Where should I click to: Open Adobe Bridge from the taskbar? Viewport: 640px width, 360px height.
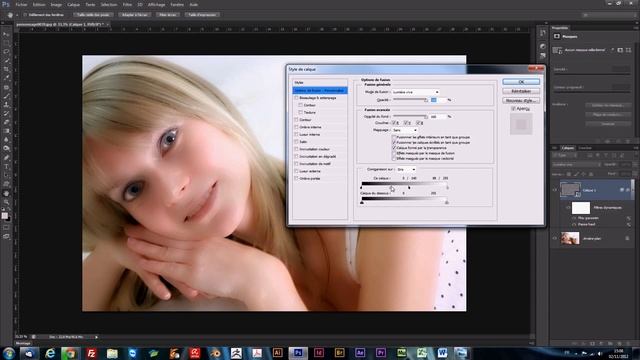tap(339, 353)
